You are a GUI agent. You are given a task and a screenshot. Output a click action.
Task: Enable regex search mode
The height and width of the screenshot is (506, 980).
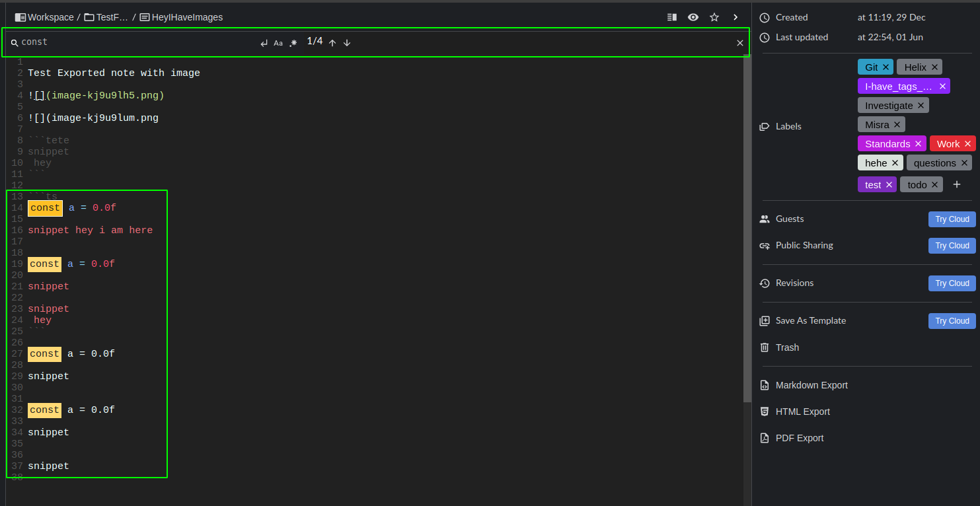(293, 42)
